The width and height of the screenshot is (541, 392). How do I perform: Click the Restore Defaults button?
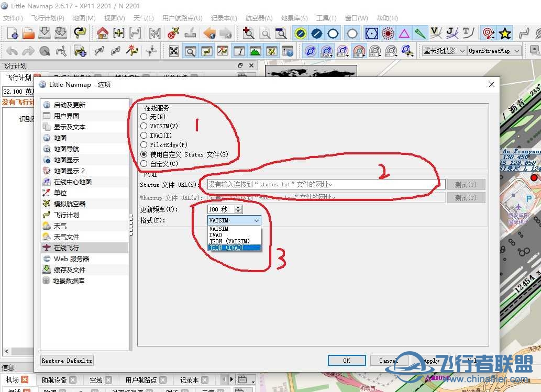pos(67,361)
